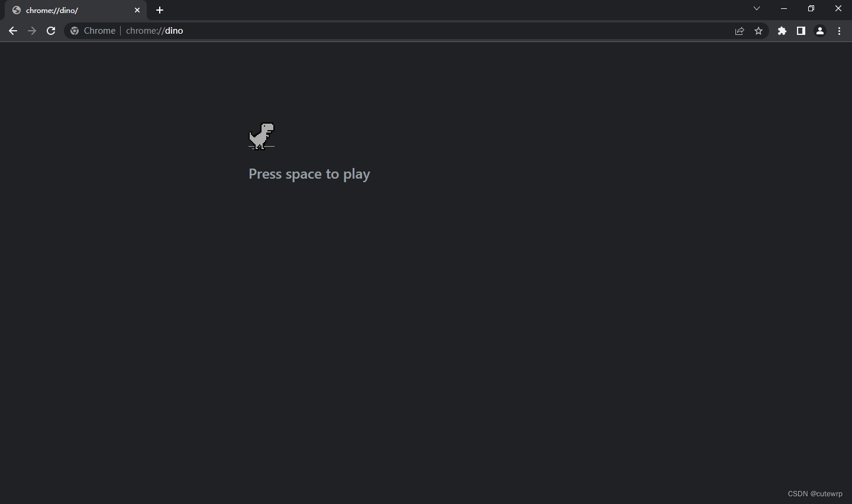This screenshot has width=852, height=504.
Task: Close the chrome://dino/ tab
Action: (x=137, y=10)
